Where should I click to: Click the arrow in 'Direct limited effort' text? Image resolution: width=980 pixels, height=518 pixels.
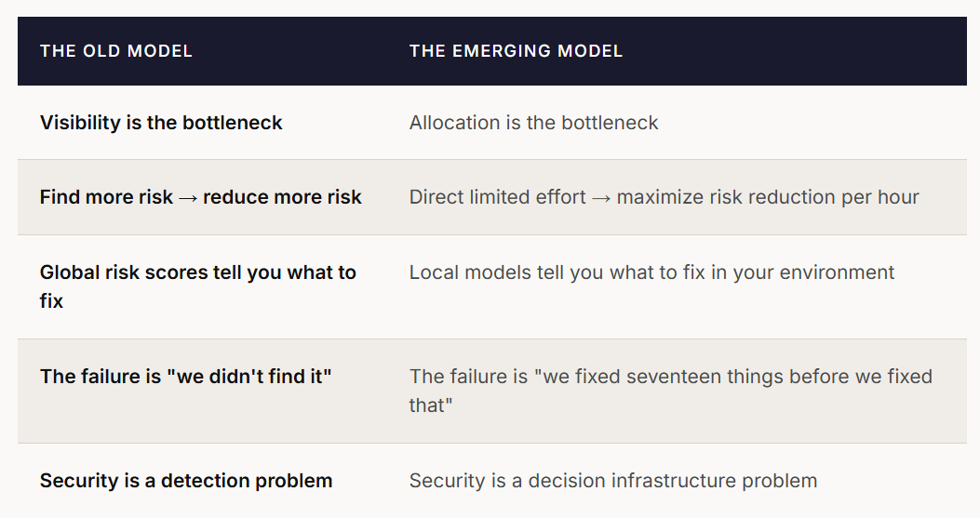pyautogui.click(x=601, y=198)
